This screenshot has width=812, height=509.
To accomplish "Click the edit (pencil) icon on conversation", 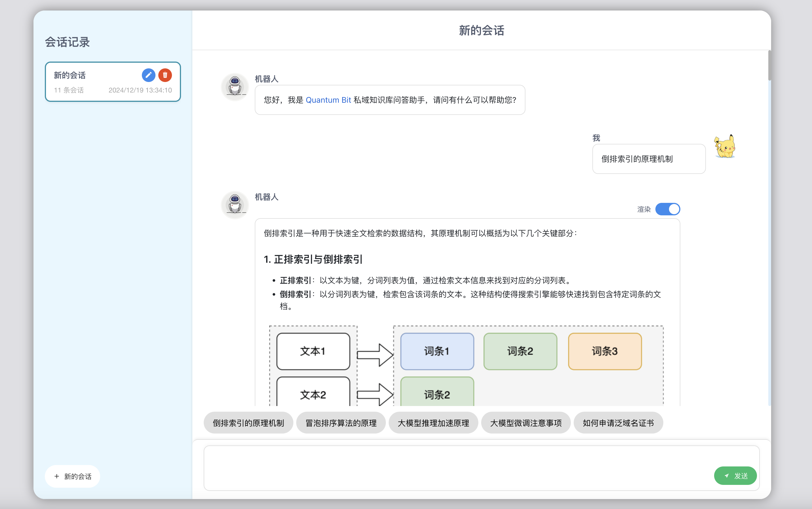I will (148, 74).
